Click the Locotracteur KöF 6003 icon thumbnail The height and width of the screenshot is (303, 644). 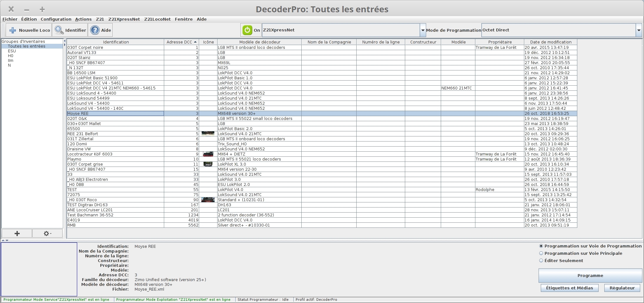(208, 154)
